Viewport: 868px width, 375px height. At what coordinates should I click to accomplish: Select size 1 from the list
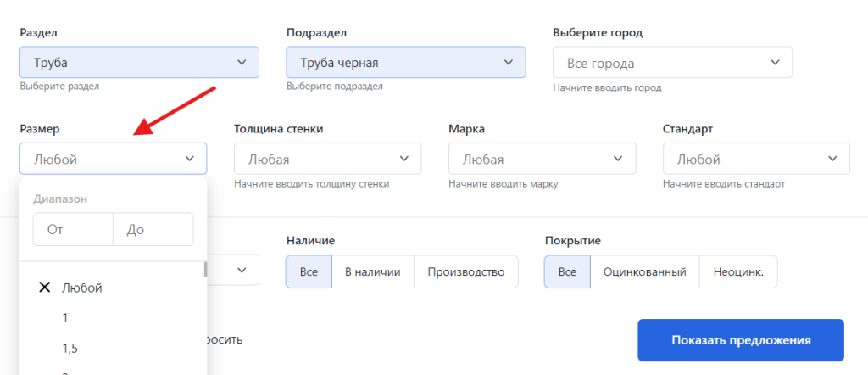65,318
